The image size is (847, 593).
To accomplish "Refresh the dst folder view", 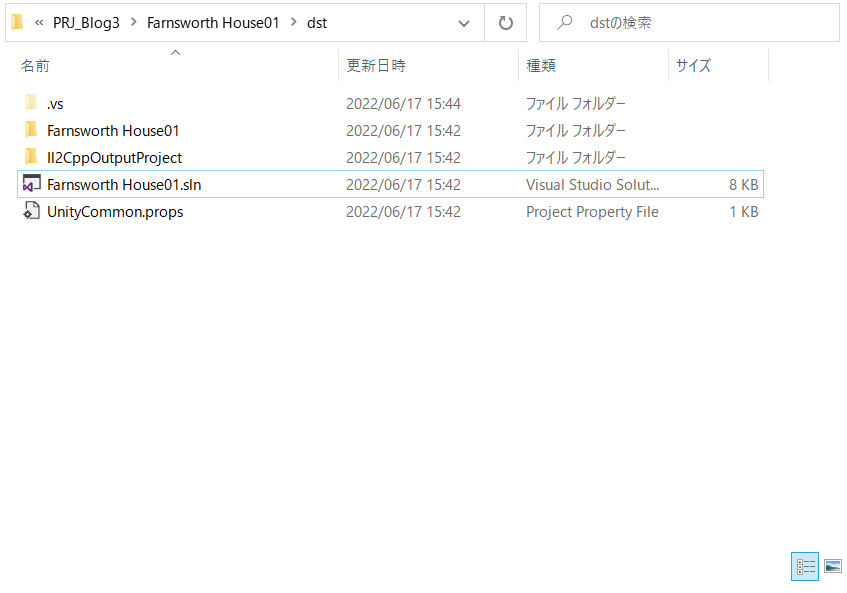I will click(x=506, y=23).
